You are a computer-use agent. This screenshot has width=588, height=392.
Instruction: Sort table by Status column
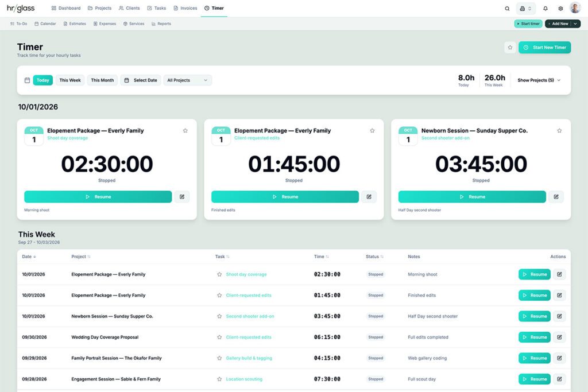click(x=374, y=257)
